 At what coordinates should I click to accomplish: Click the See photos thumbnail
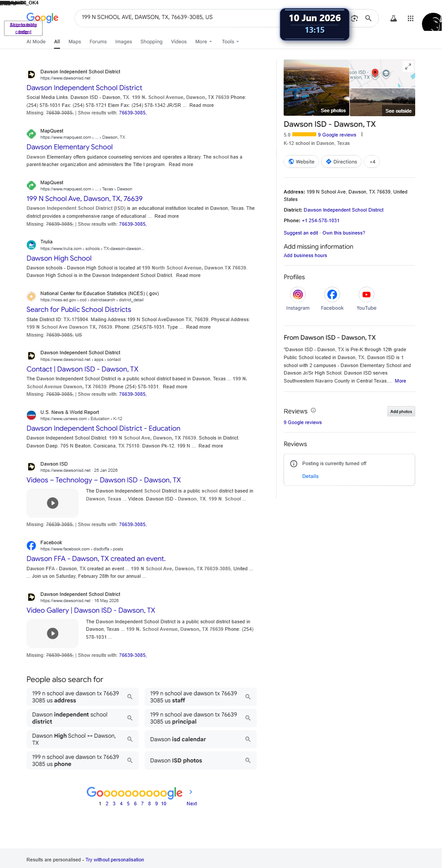click(316, 87)
